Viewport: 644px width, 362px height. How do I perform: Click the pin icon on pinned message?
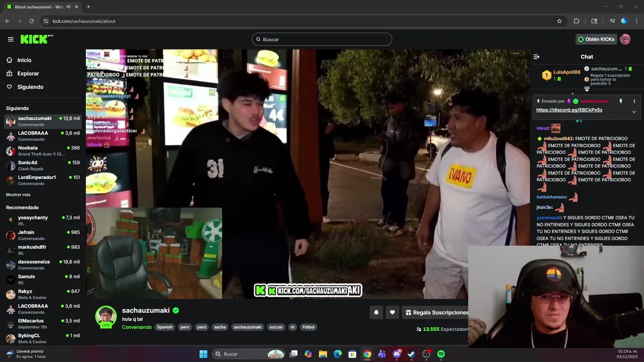click(621, 101)
